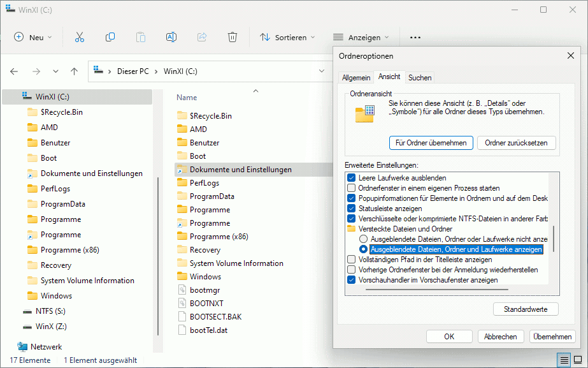Screen dimensions: 588x368
Task: Select WinXI (C:) in navigation tree
Action: tap(77, 96)
